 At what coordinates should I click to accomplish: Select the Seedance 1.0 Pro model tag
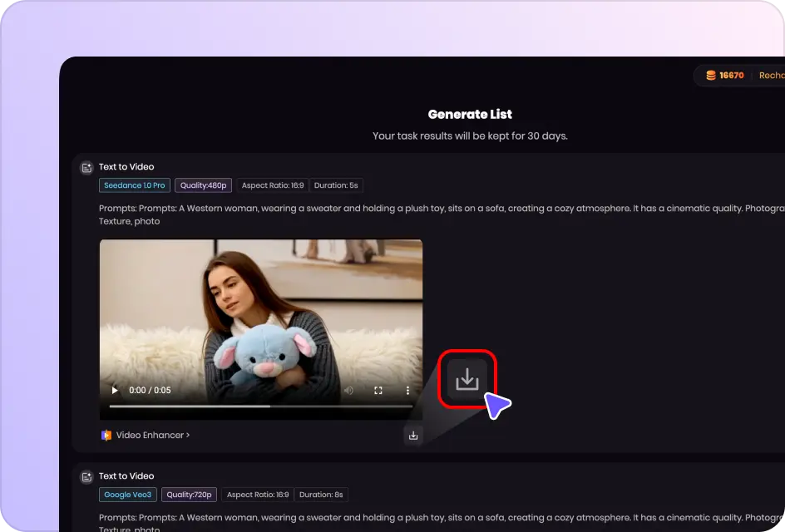click(x=134, y=185)
